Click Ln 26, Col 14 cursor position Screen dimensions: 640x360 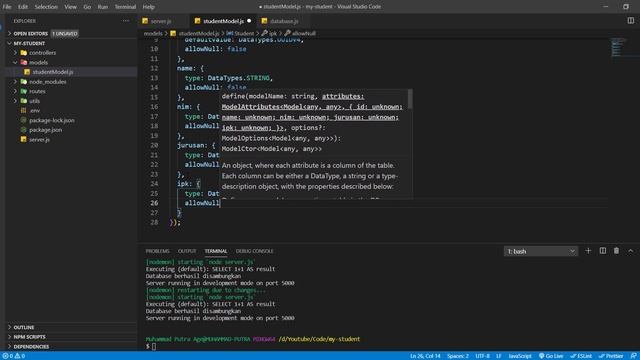point(425,356)
